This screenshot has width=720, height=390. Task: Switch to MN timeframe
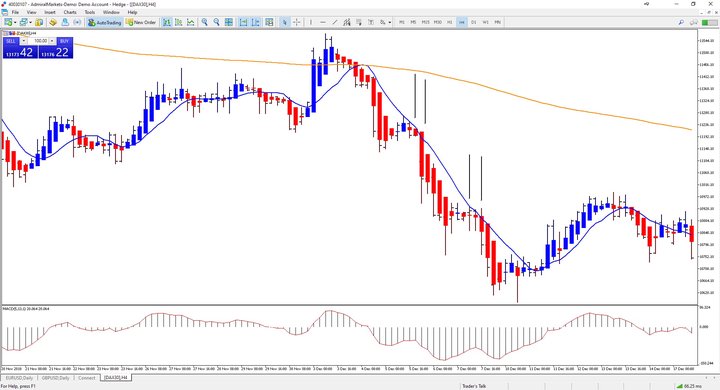498,22
